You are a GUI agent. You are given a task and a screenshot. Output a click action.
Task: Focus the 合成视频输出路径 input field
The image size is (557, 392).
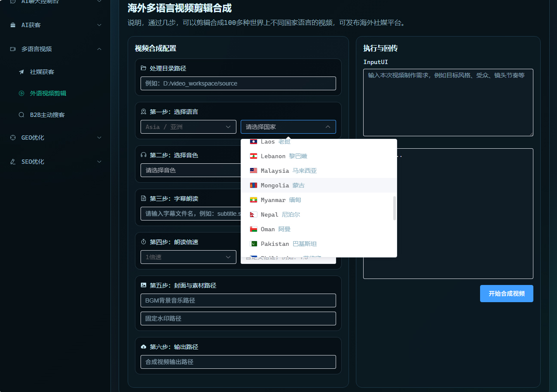coord(238,362)
